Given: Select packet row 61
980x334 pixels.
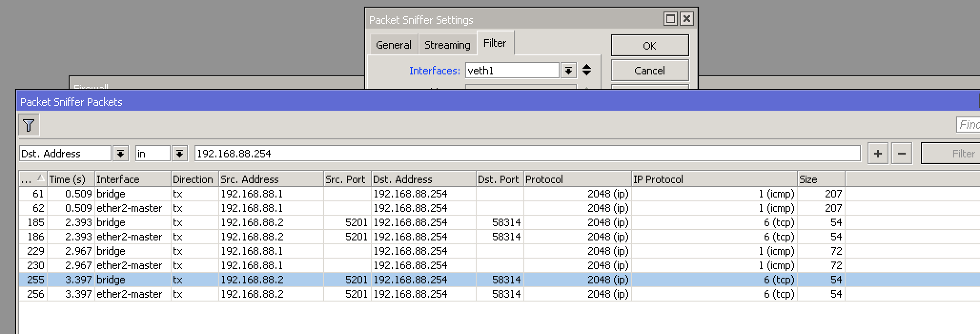Looking at the screenshot, I should pos(499,194).
